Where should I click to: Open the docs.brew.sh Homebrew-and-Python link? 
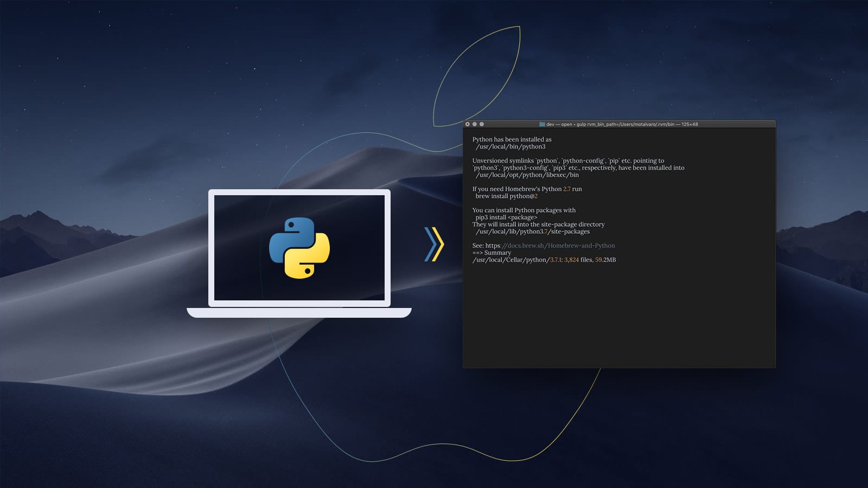tap(550, 245)
